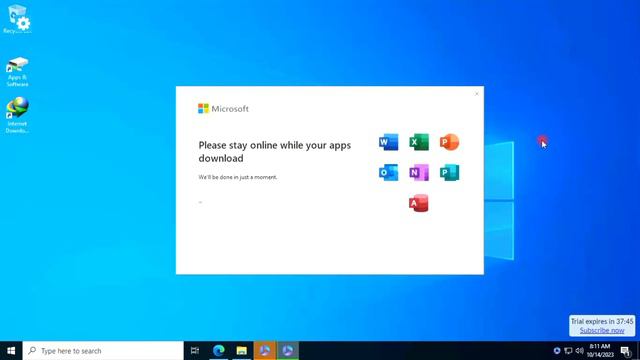Select the Apps & Software desktop shortcut
This screenshot has height=360, width=640.
click(17, 72)
